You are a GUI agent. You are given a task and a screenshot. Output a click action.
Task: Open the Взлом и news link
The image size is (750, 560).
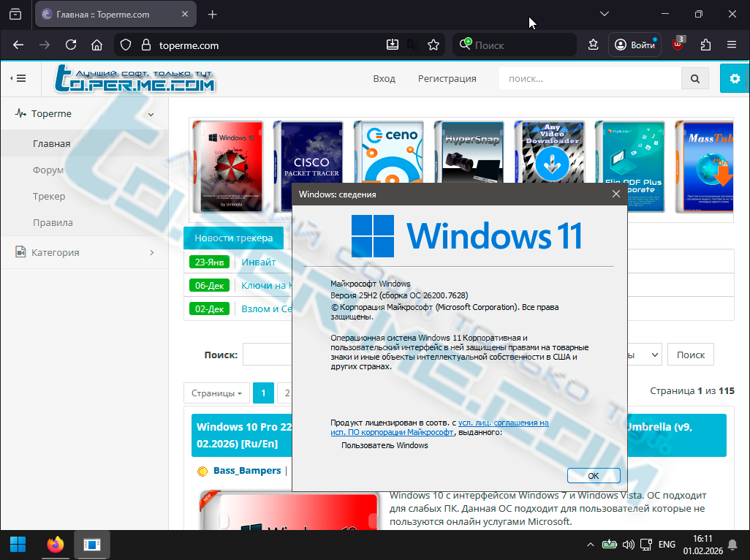[x=266, y=309]
